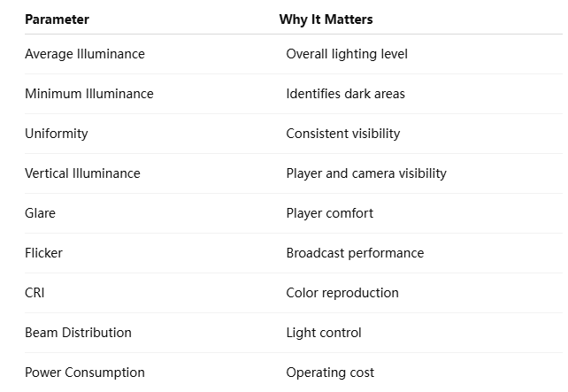Click the Why It Matters header

(326, 19)
